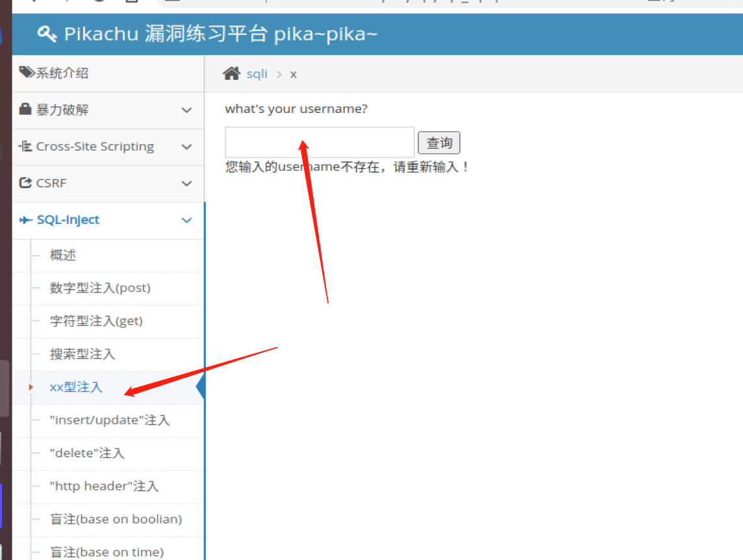Expand the Cross-Site Scripting chevron
This screenshot has height=560, width=743.
tap(186, 147)
